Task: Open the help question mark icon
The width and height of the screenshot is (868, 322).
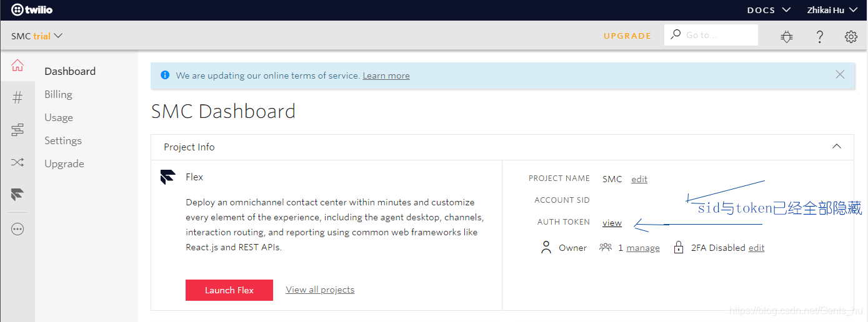Action: point(820,36)
